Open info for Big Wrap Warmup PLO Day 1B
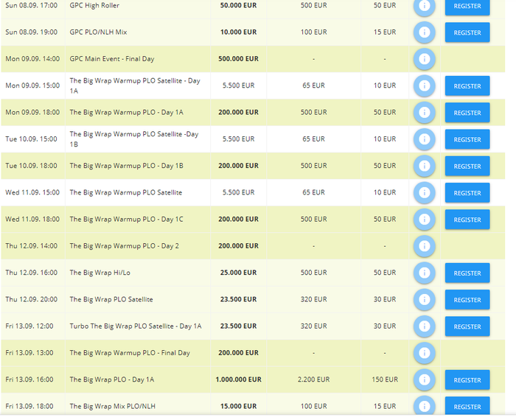The width and height of the screenshot is (516, 420). 424,166
